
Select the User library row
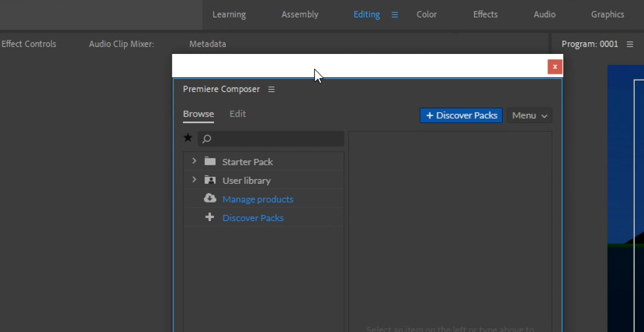tap(264, 180)
